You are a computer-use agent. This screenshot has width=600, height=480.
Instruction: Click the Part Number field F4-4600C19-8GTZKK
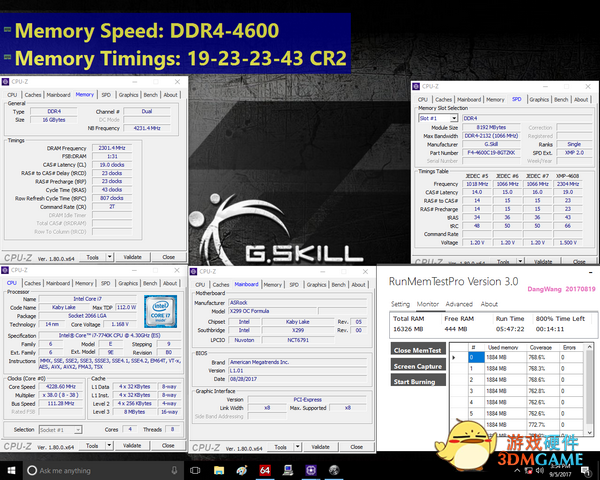(491, 153)
